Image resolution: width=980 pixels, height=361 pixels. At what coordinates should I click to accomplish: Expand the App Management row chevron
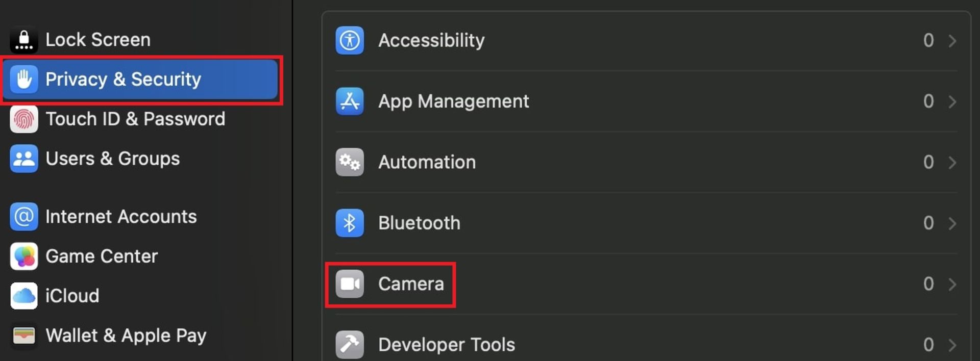(952, 101)
